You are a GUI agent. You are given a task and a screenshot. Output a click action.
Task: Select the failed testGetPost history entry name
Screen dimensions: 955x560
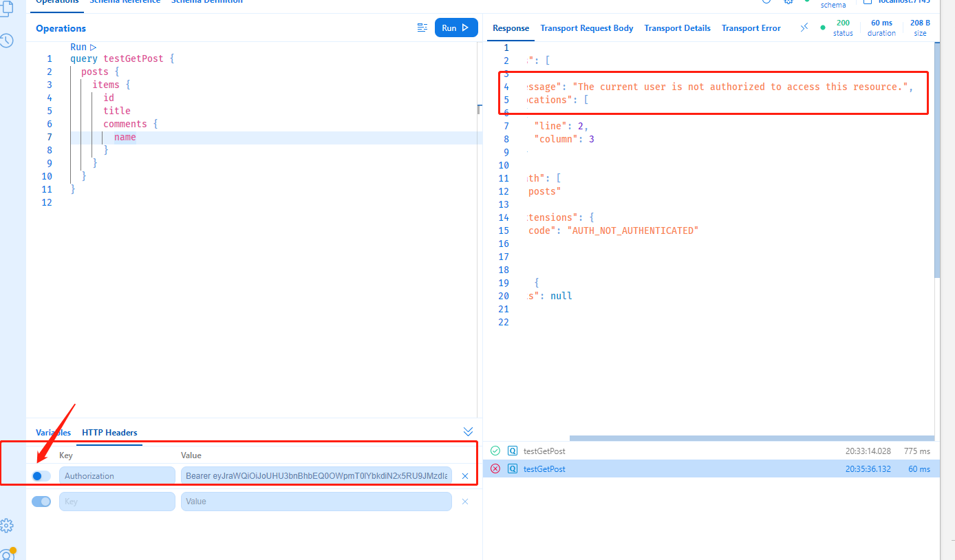544,469
